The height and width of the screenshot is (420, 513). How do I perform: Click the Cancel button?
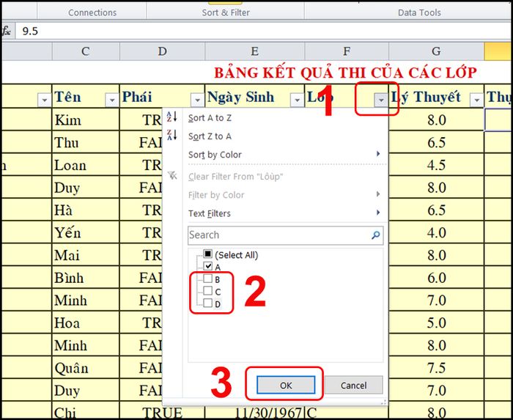click(354, 385)
